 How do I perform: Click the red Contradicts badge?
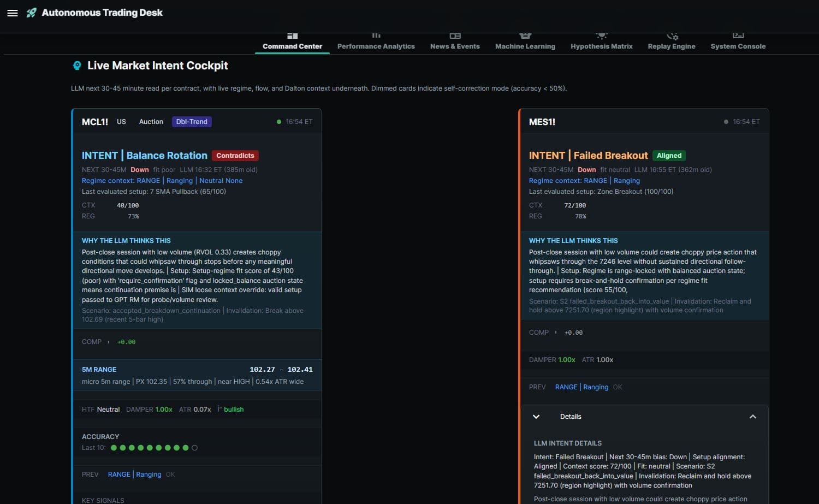(235, 156)
